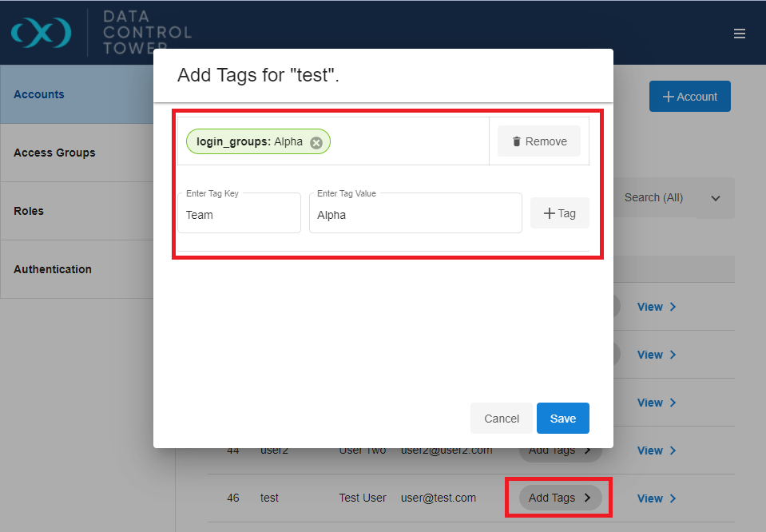The height and width of the screenshot is (532, 766).
Task: Open the hamburger menu icon
Action: click(x=739, y=34)
